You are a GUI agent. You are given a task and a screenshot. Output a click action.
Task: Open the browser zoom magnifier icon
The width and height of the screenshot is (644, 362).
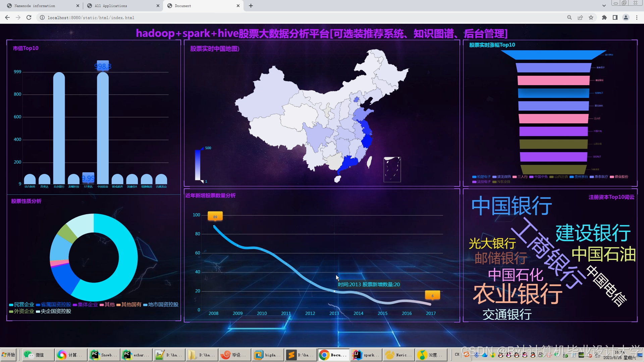tap(570, 17)
